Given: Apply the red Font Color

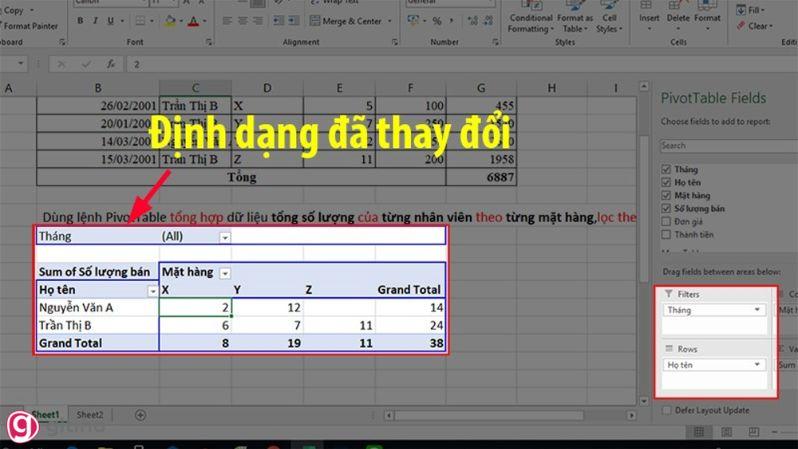Looking at the screenshot, I should tap(193, 21).
